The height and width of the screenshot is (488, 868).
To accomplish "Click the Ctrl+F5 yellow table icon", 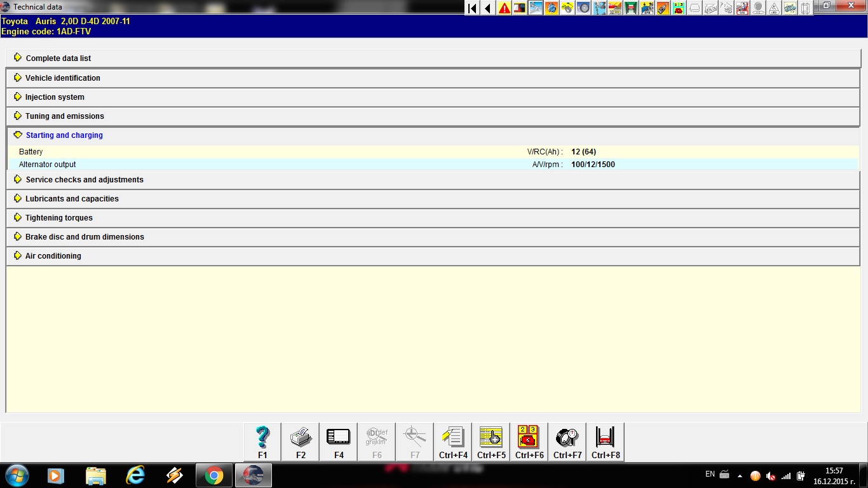I will [x=491, y=442].
